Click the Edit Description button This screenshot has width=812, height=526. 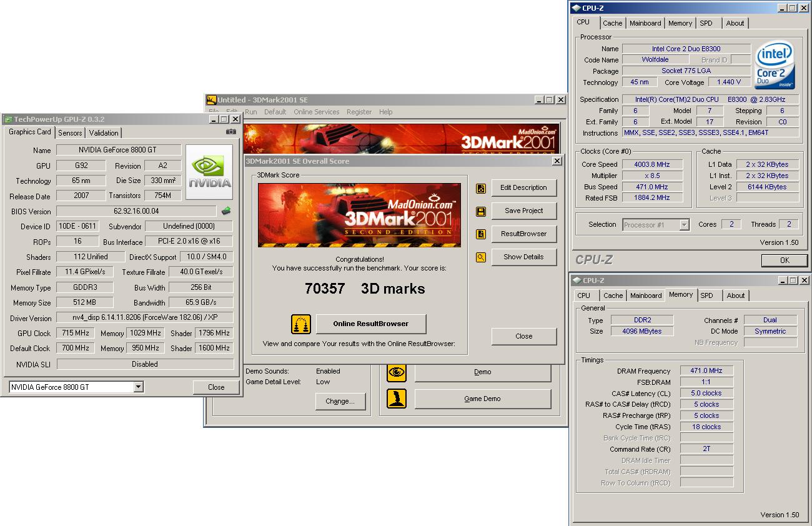[523, 187]
